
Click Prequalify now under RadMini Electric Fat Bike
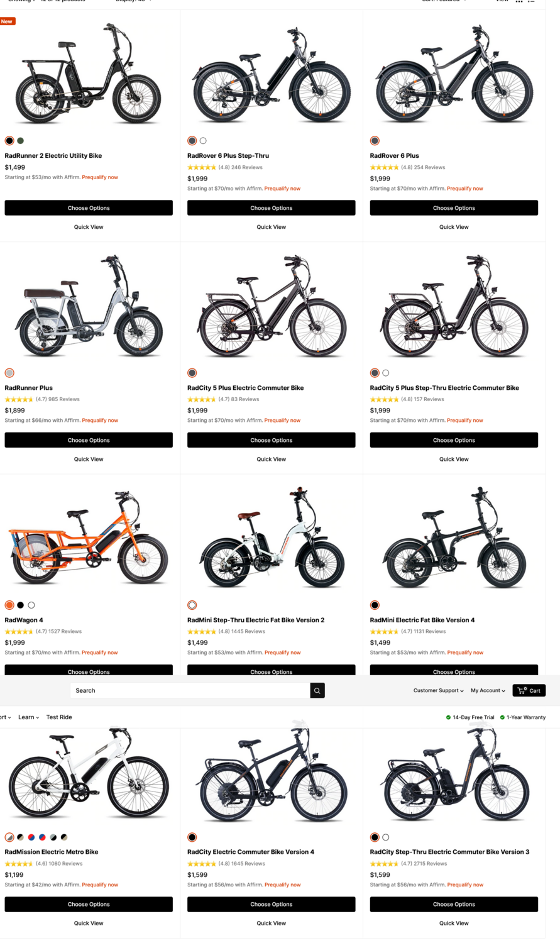tap(465, 653)
